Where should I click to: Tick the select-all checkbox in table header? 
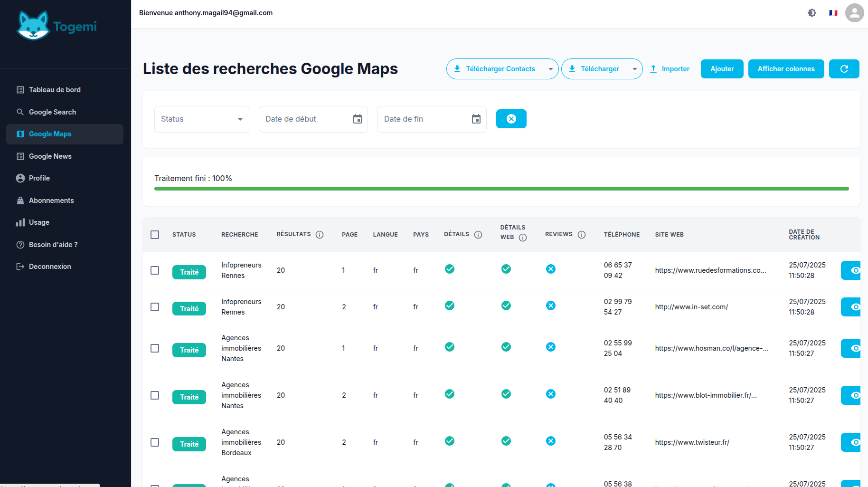click(x=155, y=235)
